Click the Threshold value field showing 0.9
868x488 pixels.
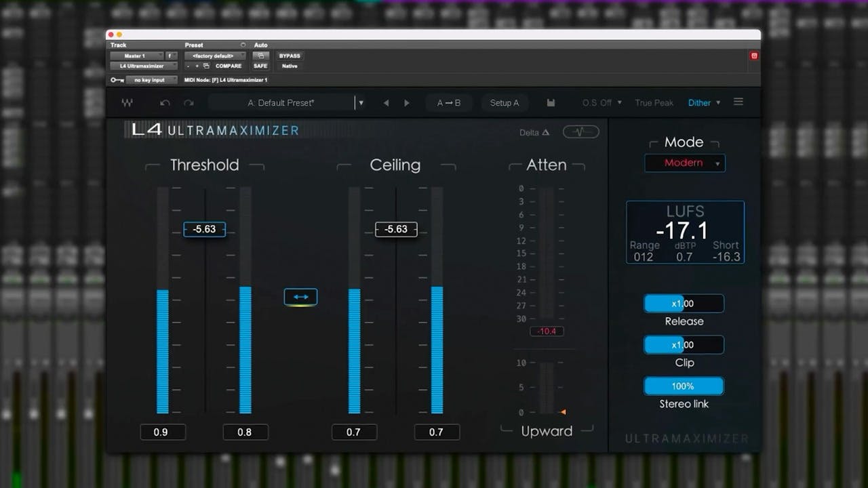click(x=163, y=432)
